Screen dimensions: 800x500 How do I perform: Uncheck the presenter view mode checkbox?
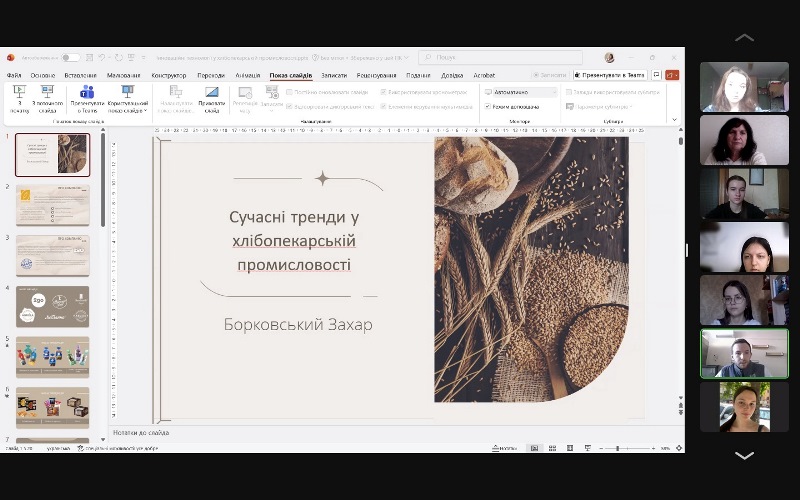point(488,106)
